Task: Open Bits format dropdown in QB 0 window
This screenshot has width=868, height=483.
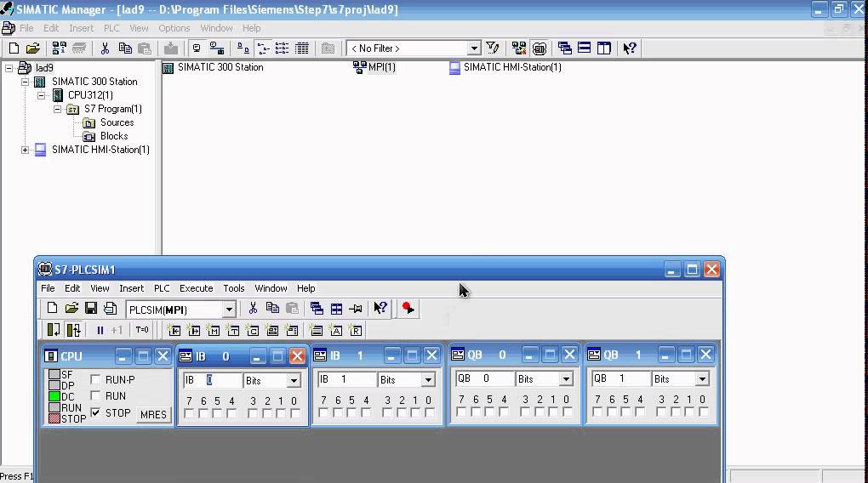Action: click(566, 379)
